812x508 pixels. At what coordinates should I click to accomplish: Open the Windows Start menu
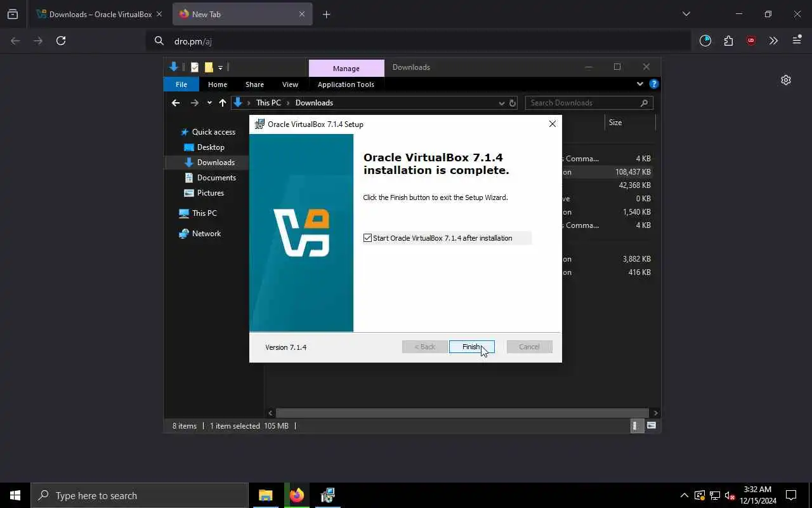[15, 495]
